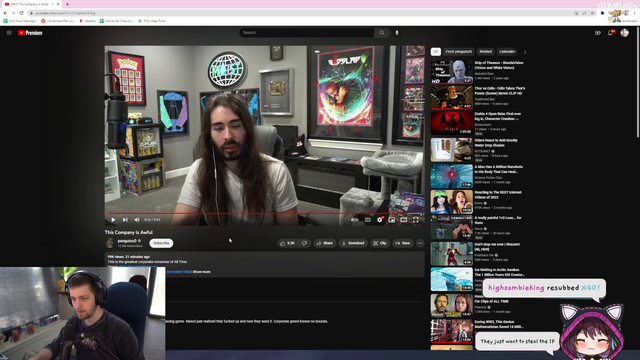Viewport: 640px width, 360px height.
Task: Open the Create video camera icon
Action: [598, 33]
